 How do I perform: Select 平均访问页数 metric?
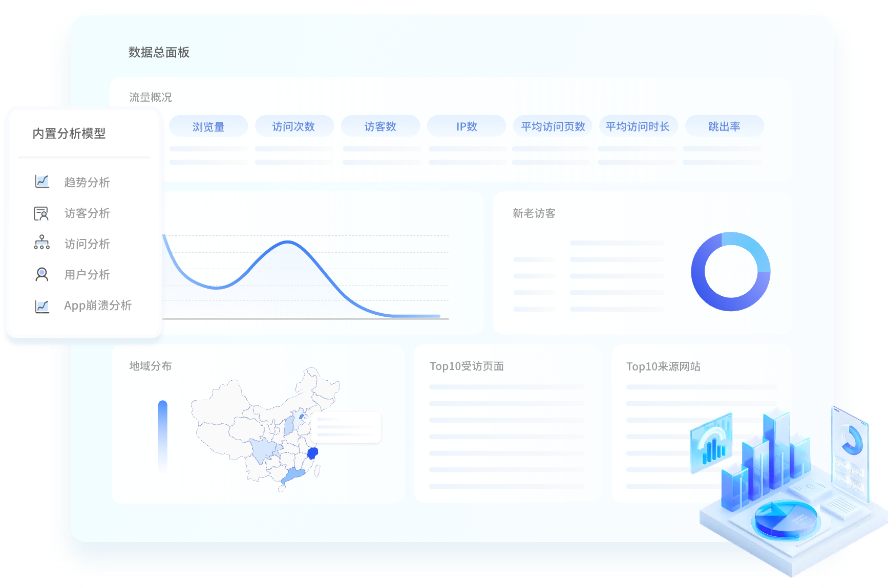pyautogui.click(x=553, y=126)
